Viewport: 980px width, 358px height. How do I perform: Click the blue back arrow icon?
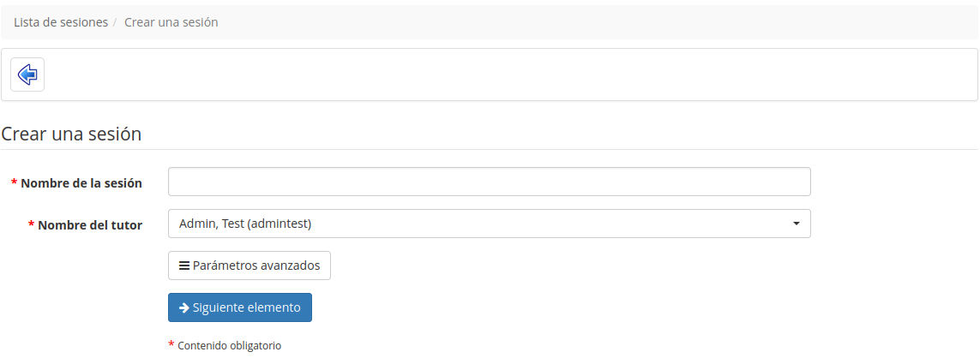coord(27,75)
